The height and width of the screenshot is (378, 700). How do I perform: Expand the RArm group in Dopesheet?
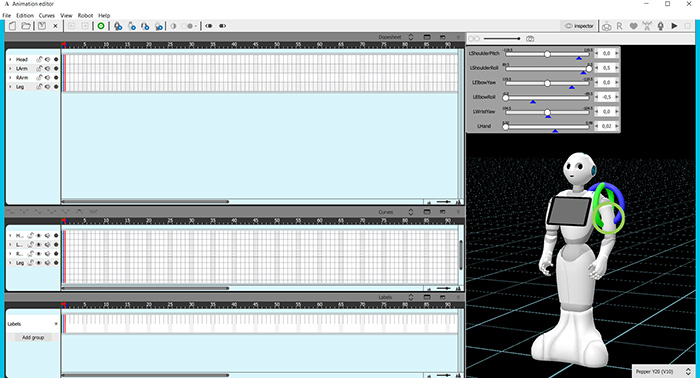click(x=10, y=78)
